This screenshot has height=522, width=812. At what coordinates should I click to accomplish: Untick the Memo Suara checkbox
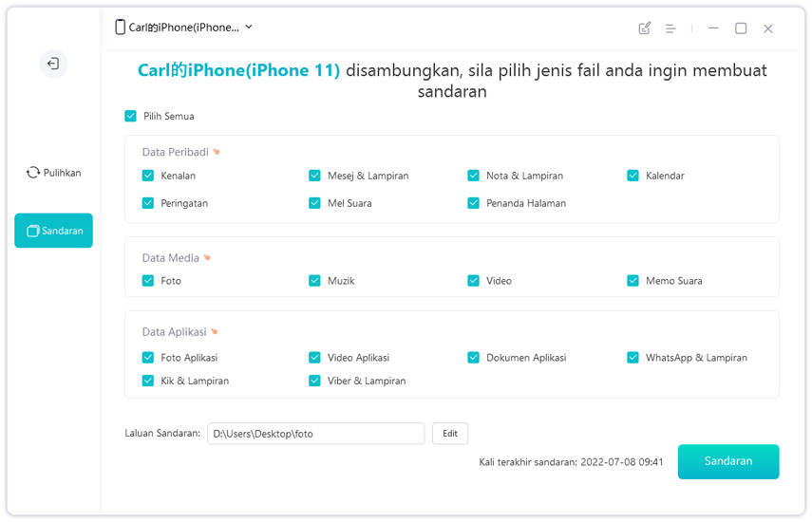(633, 281)
